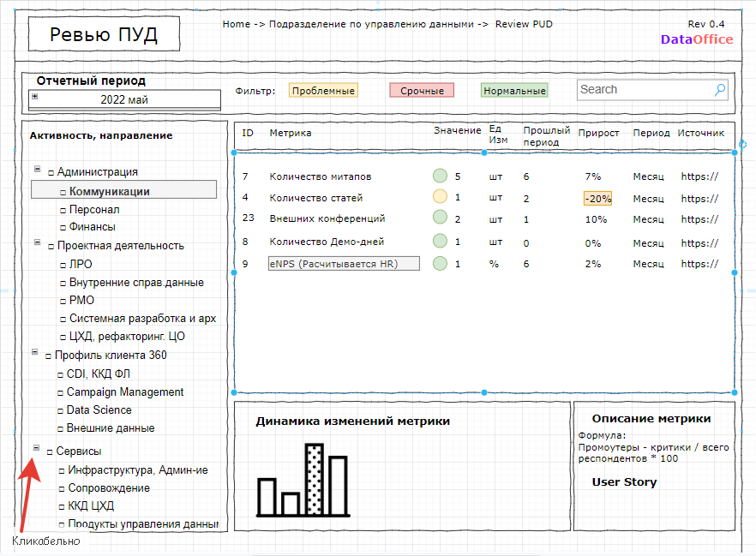
Task: Toggle the Проблемные filter
Action: click(x=323, y=91)
